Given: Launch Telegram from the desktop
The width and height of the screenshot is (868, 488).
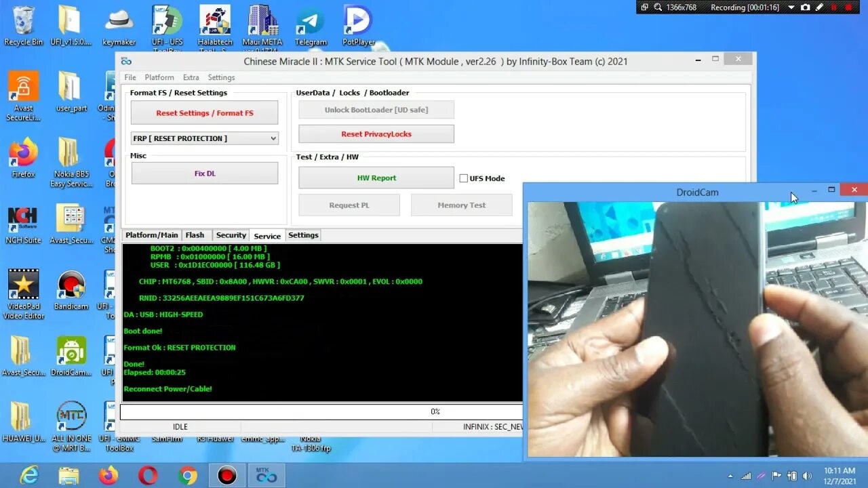Looking at the screenshot, I should click(311, 26).
